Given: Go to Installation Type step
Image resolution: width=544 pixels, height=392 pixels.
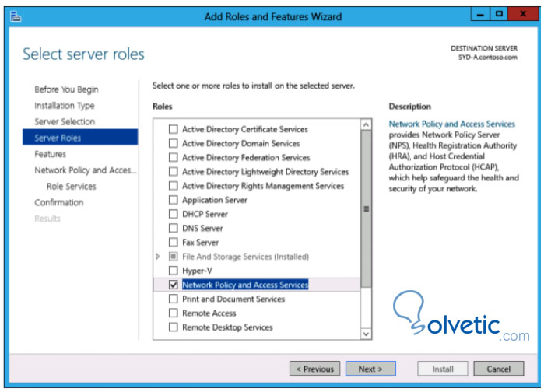Looking at the screenshot, I should (65, 106).
